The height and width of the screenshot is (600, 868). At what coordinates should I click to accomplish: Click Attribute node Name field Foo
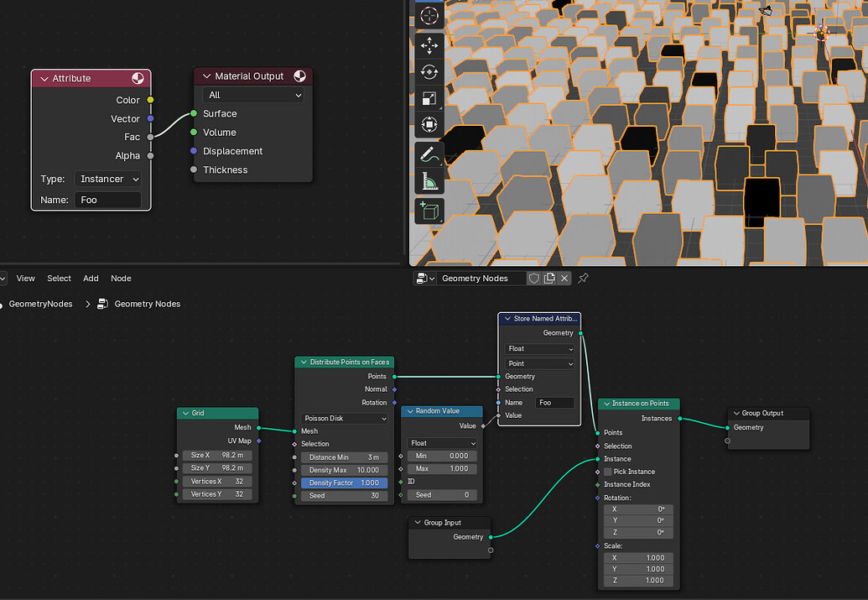(x=108, y=200)
